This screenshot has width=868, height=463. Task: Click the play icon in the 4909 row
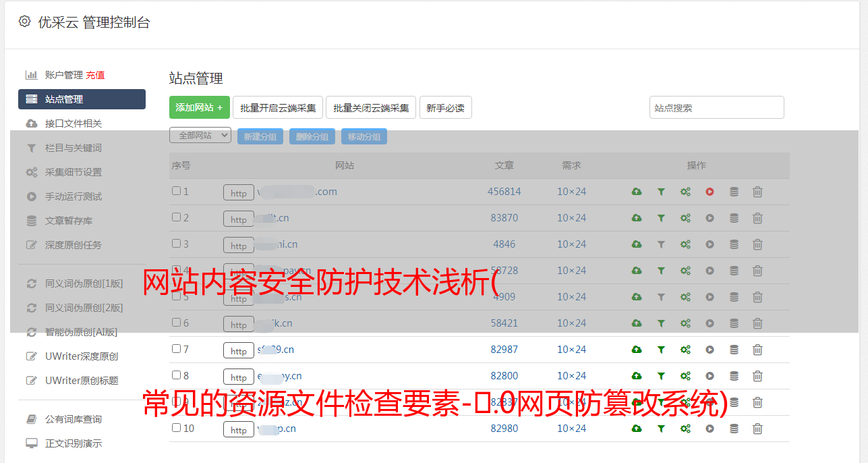click(710, 297)
